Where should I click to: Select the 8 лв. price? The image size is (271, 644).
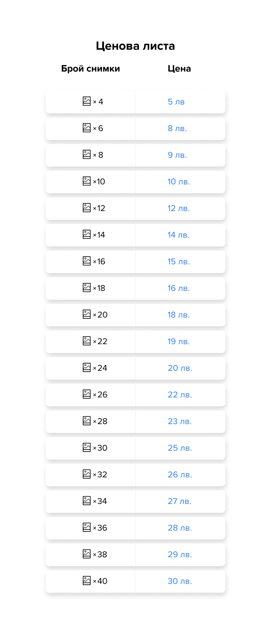[177, 129]
